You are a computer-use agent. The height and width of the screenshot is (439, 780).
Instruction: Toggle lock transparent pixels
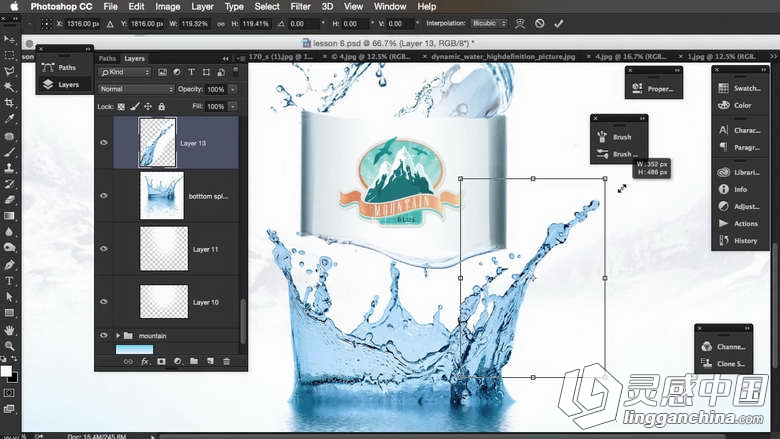[121, 106]
